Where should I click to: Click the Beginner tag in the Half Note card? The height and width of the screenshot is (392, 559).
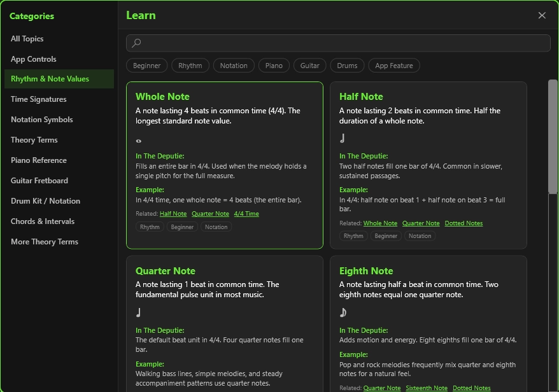click(386, 236)
